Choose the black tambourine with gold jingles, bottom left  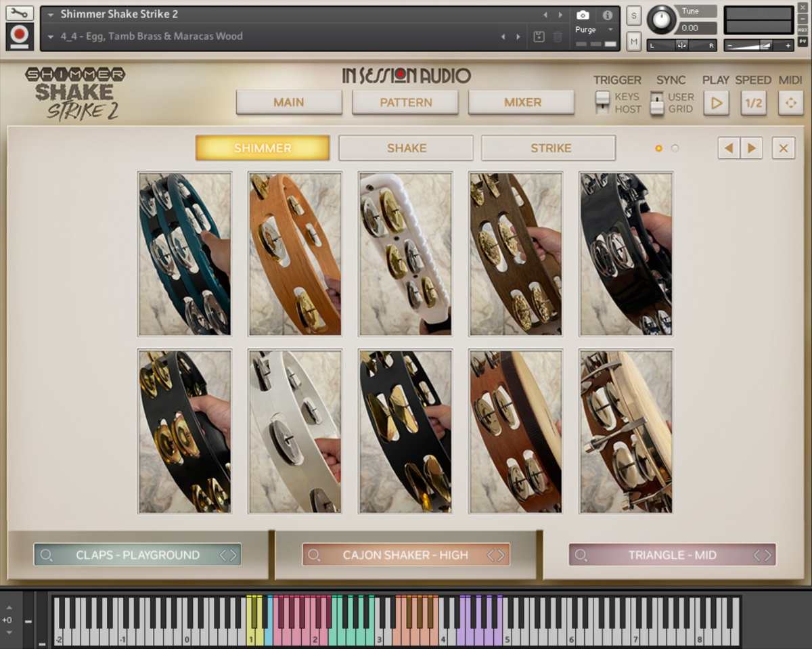185,432
